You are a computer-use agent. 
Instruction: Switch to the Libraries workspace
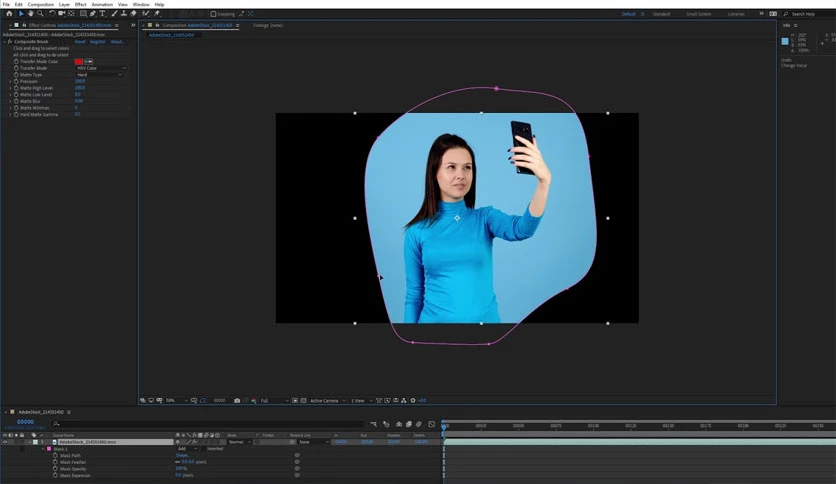736,14
